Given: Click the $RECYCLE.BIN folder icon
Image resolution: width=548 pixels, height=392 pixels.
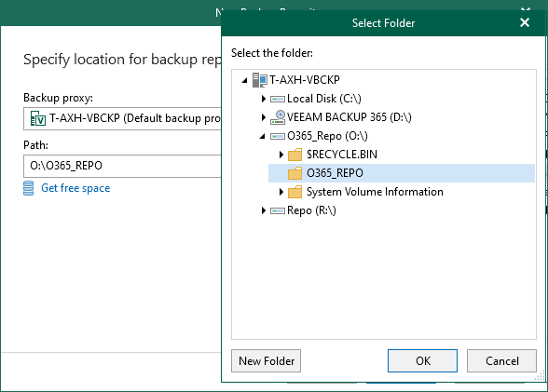Looking at the screenshot, I should pos(295,155).
